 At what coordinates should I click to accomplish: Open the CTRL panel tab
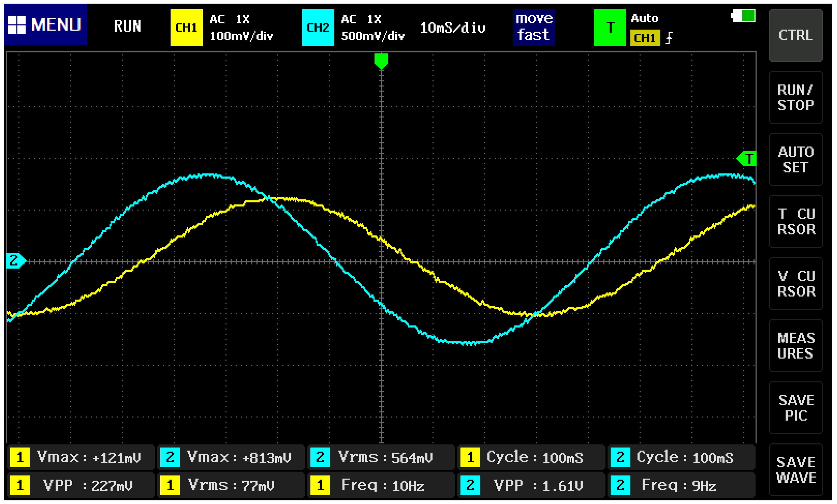795,35
